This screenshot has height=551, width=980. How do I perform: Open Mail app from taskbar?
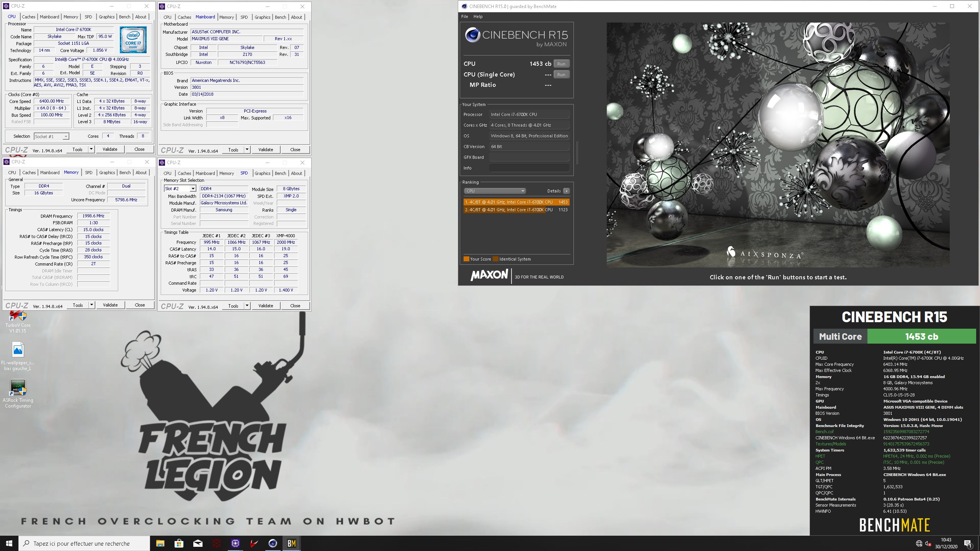pyautogui.click(x=198, y=543)
